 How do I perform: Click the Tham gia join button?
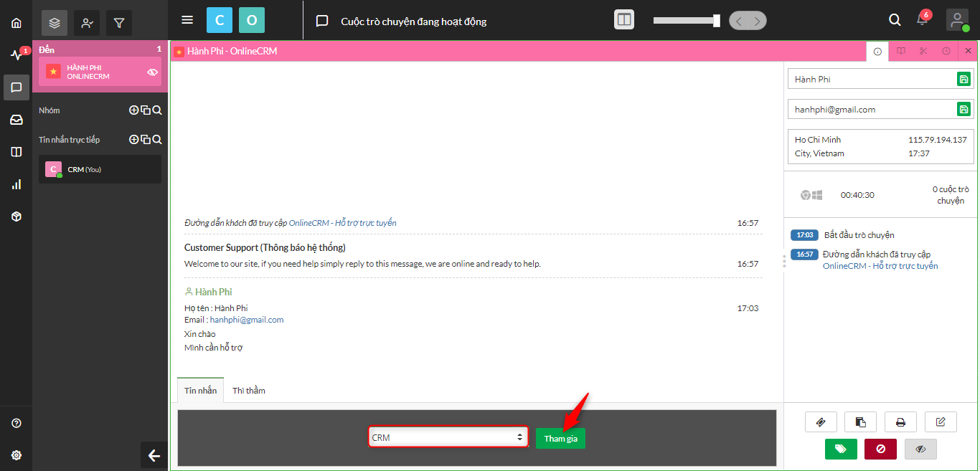pyautogui.click(x=560, y=438)
